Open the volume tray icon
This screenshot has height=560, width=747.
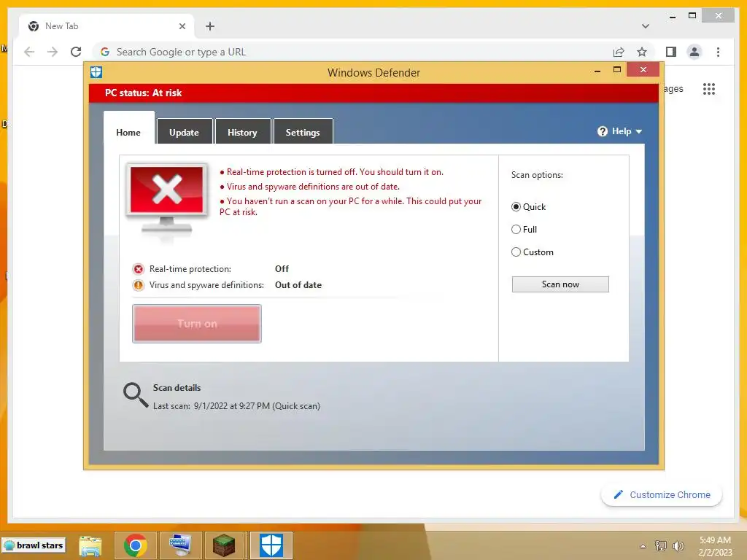(678, 545)
